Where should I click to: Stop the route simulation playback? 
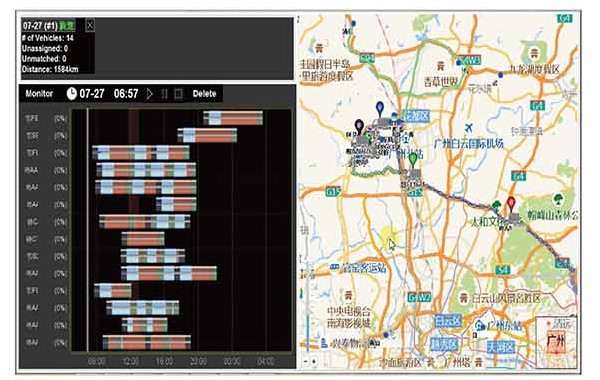[178, 94]
